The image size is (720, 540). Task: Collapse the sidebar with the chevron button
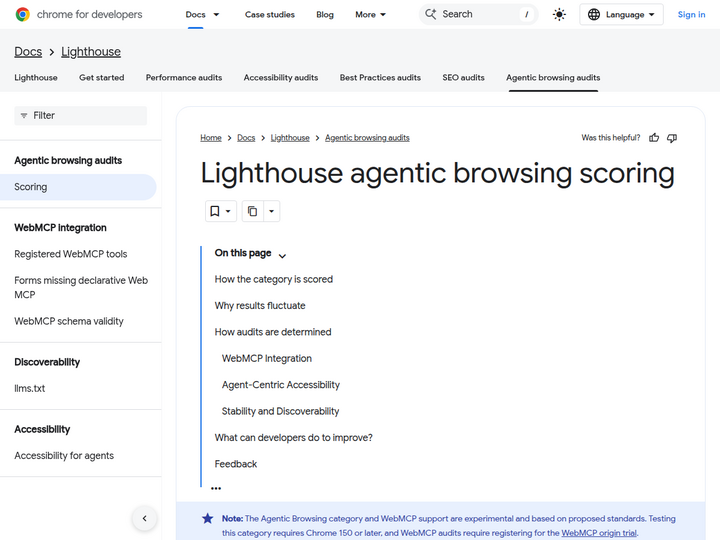[x=145, y=518]
